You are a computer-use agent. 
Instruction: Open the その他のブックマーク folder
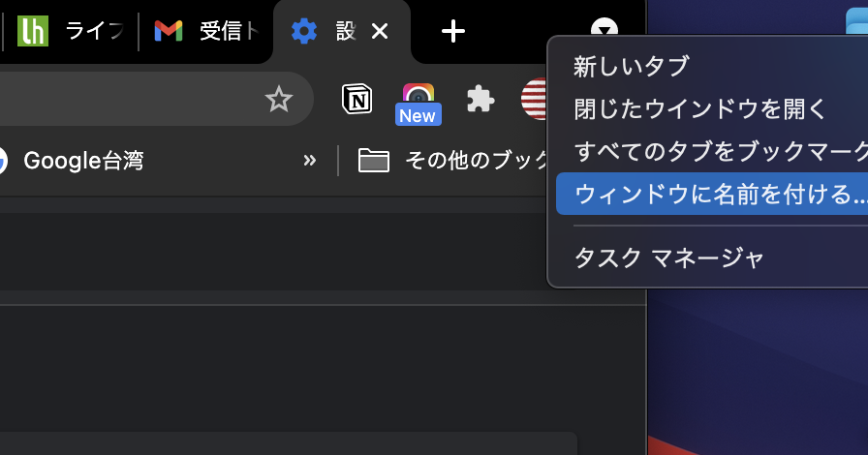[x=452, y=161]
